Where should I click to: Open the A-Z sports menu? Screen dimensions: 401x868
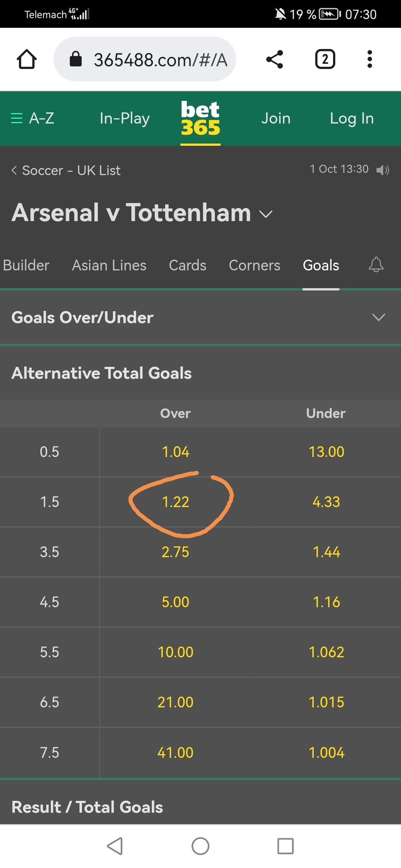coord(33,118)
